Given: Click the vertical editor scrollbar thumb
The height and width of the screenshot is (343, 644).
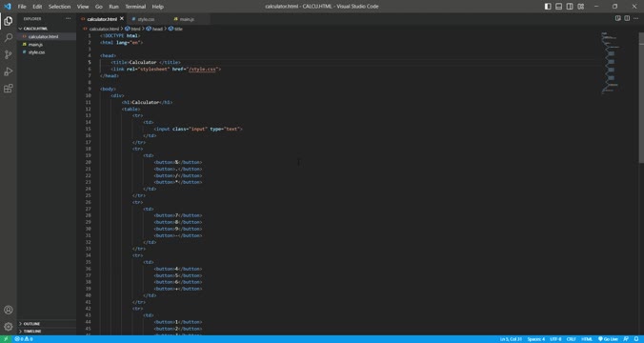Looking at the screenshot, I should pyautogui.click(x=641, y=97).
